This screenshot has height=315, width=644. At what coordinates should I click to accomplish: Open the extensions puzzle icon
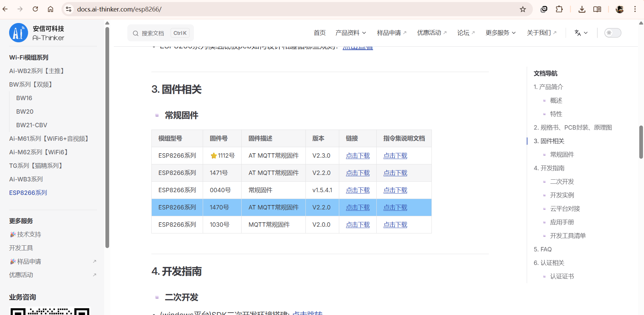[559, 9]
